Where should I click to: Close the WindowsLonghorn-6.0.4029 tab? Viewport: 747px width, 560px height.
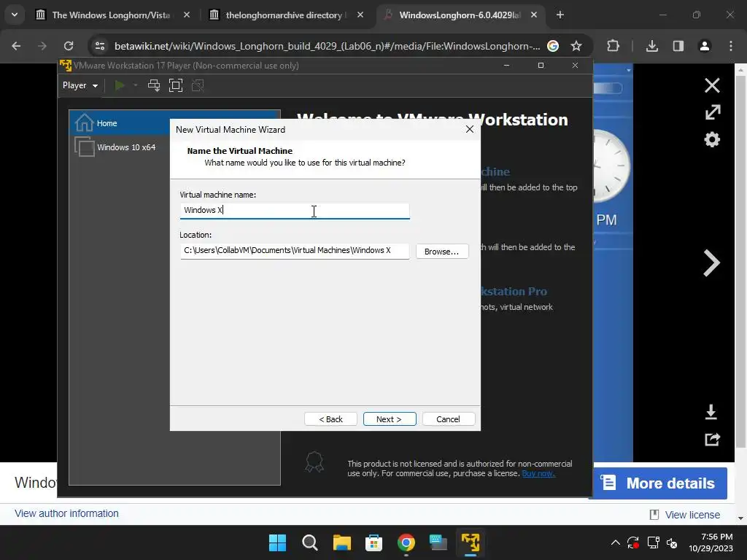(x=534, y=15)
